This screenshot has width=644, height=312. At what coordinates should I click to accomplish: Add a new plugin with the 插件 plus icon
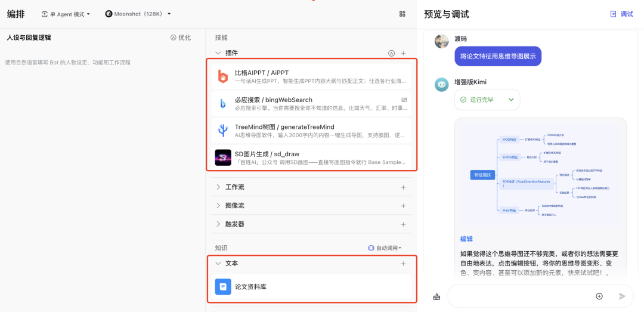pos(403,53)
